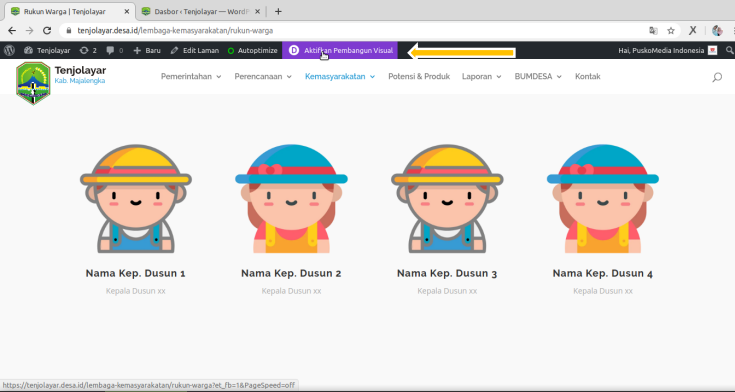Click avatar image of Kep. Dusun 2
Viewport: 735px width, 392px height.
tap(292, 199)
